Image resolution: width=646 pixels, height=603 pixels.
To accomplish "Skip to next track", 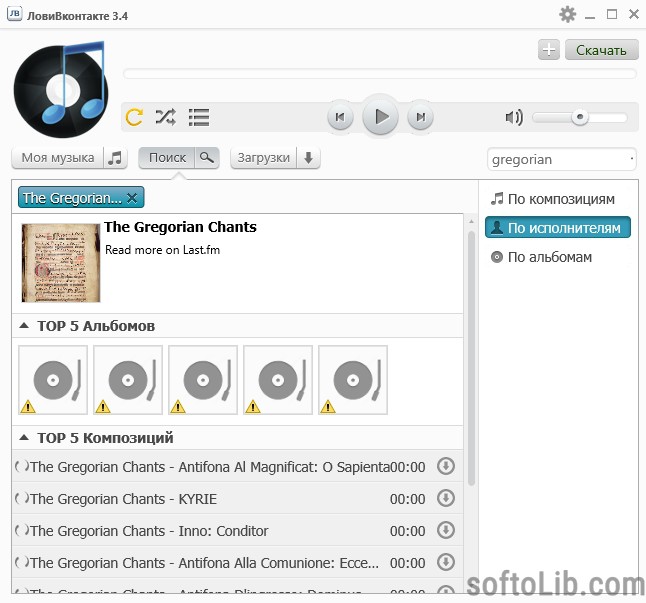I will click(x=420, y=117).
